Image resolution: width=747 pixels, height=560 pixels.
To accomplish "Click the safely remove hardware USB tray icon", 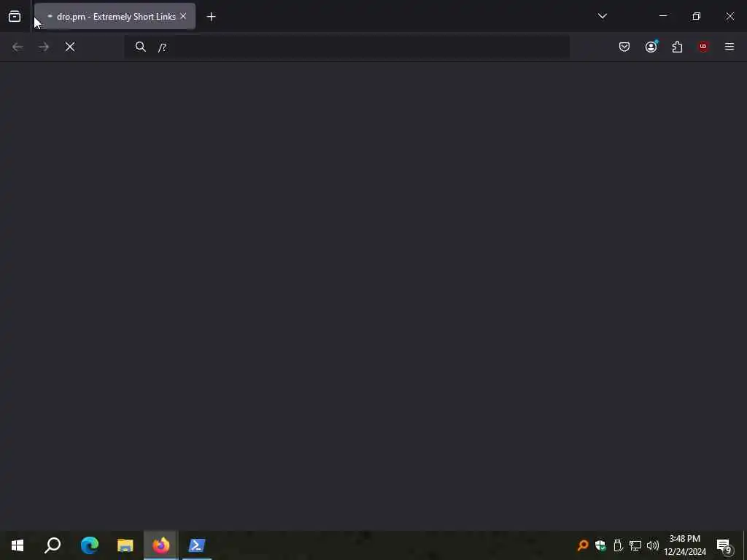I will click(618, 545).
